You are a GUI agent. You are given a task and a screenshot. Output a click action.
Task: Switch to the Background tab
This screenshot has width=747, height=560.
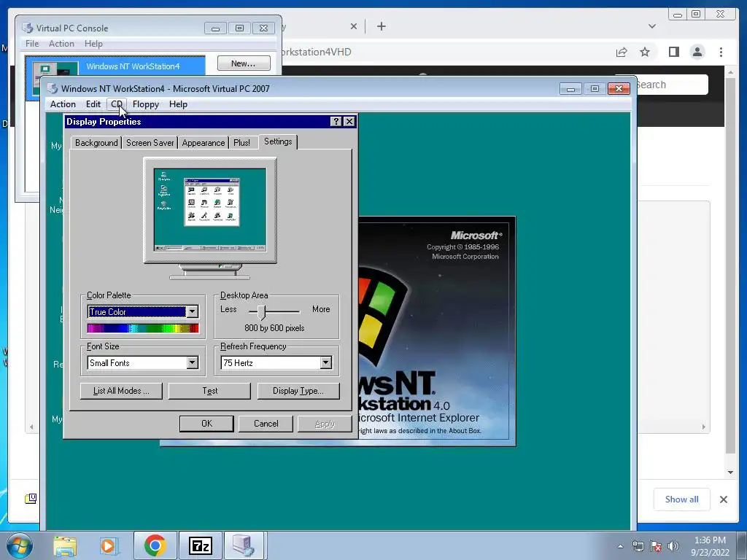pyautogui.click(x=96, y=143)
